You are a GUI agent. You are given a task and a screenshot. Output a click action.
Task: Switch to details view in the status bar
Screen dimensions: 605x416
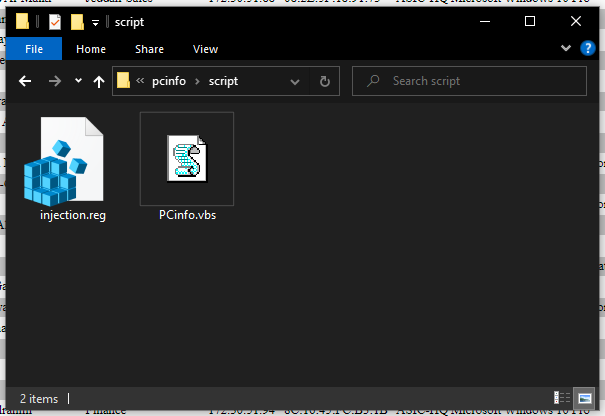[562, 398]
